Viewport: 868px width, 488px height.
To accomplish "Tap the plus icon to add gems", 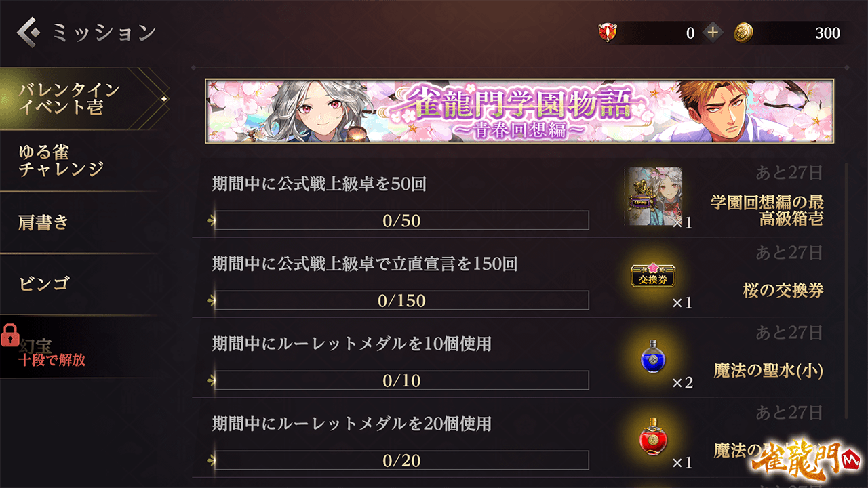I will 712,33.
